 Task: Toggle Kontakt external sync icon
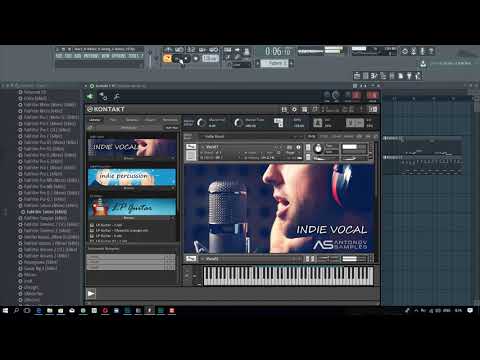(279, 123)
